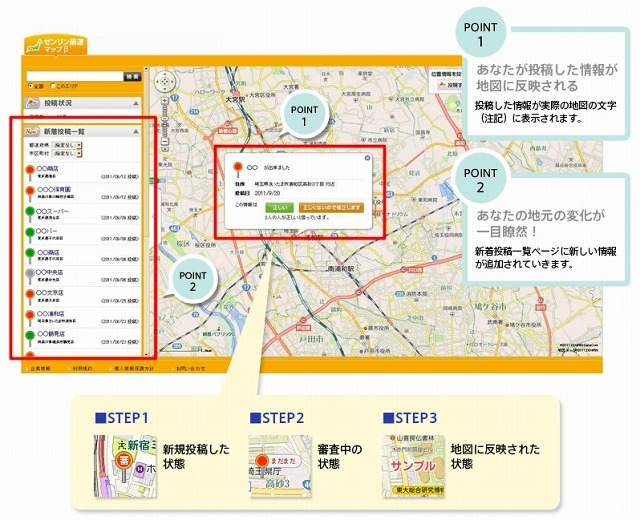Click the New badge icon beside 新着投稿一覧
The width and height of the screenshot is (640, 520).
point(32,131)
